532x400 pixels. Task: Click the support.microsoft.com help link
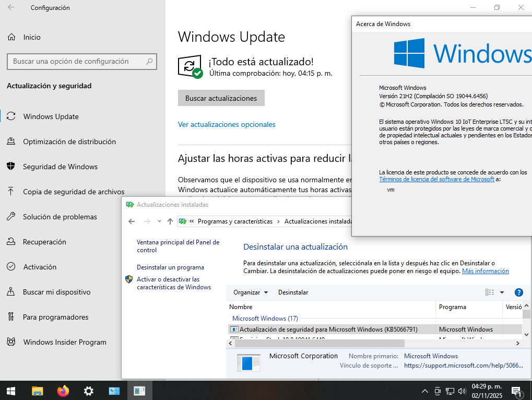(x=464, y=366)
